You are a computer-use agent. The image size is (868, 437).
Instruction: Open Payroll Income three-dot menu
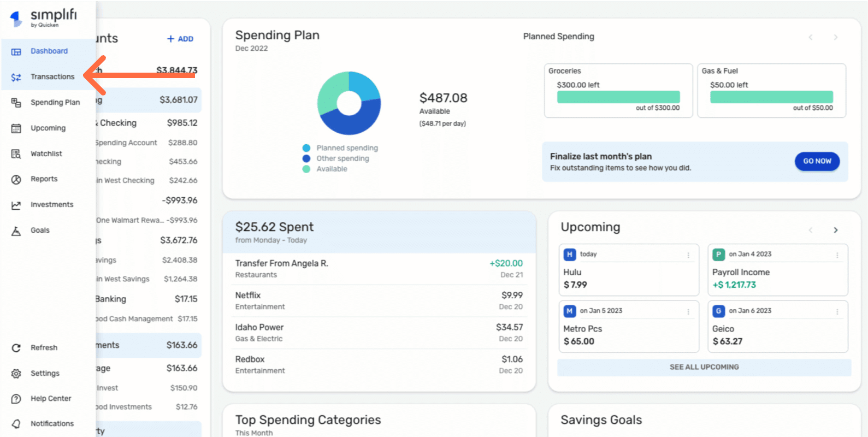pos(837,255)
